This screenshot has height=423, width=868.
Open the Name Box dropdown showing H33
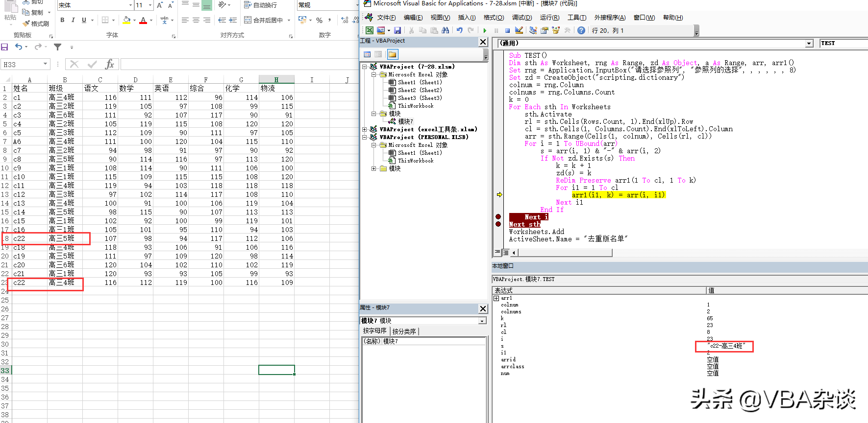45,64
